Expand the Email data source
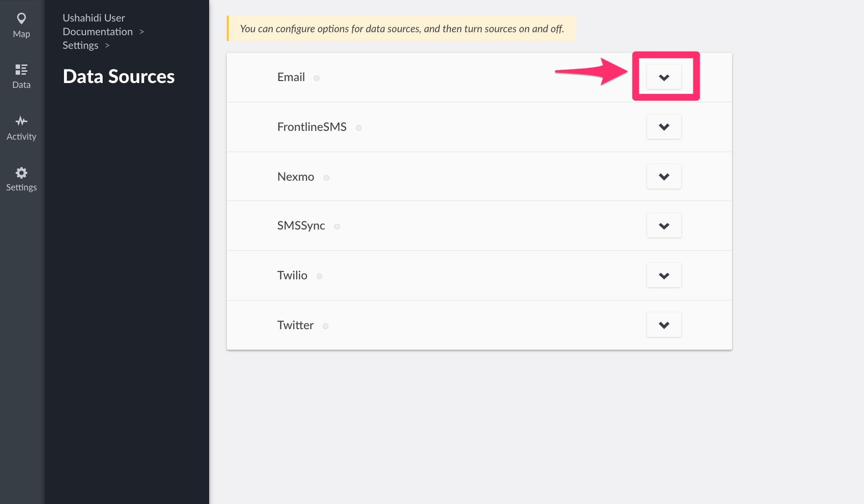The height and width of the screenshot is (504, 864). point(664,77)
